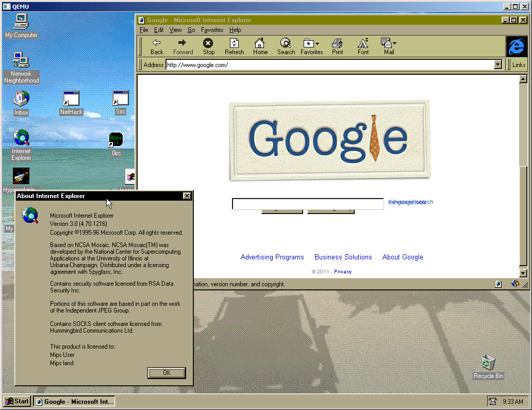
Task: Select the Inbox desktop icon
Action: [x=21, y=103]
